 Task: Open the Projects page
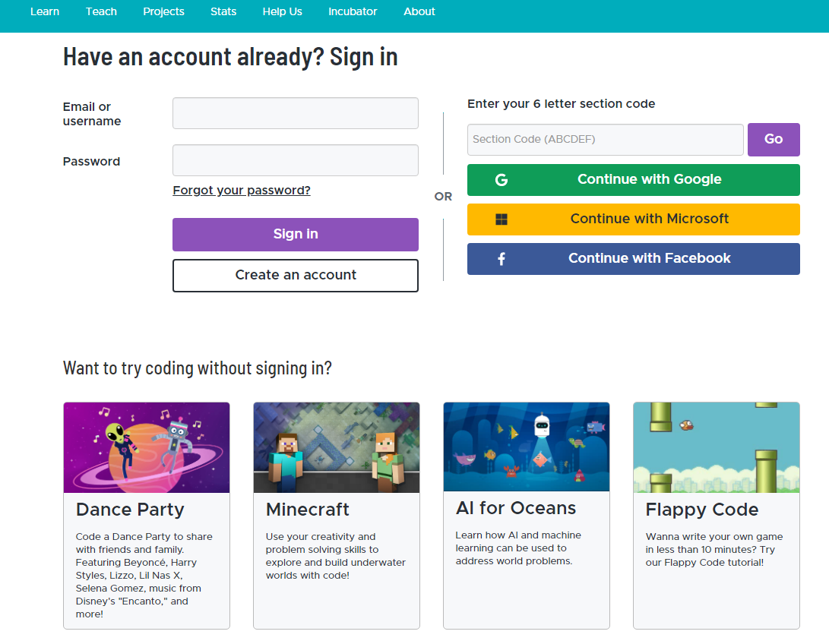click(163, 11)
